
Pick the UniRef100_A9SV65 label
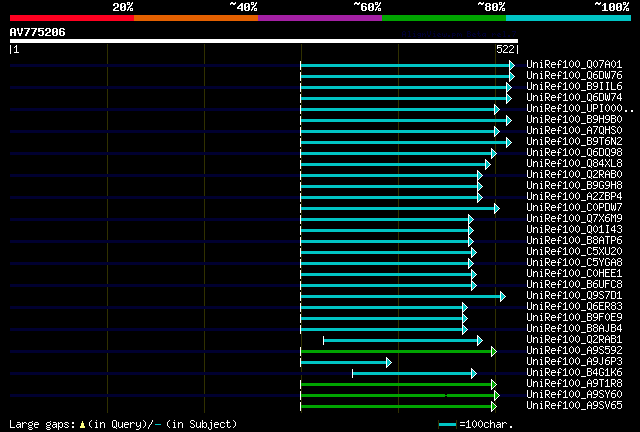[x=574, y=406]
